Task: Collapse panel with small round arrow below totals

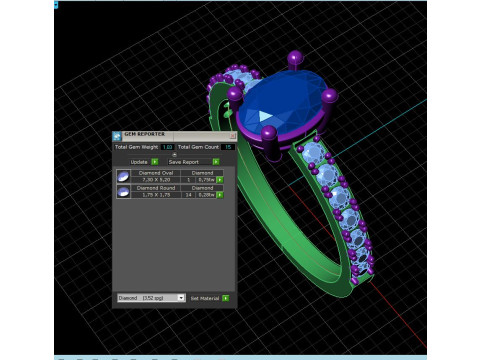Action: point(174,155)
